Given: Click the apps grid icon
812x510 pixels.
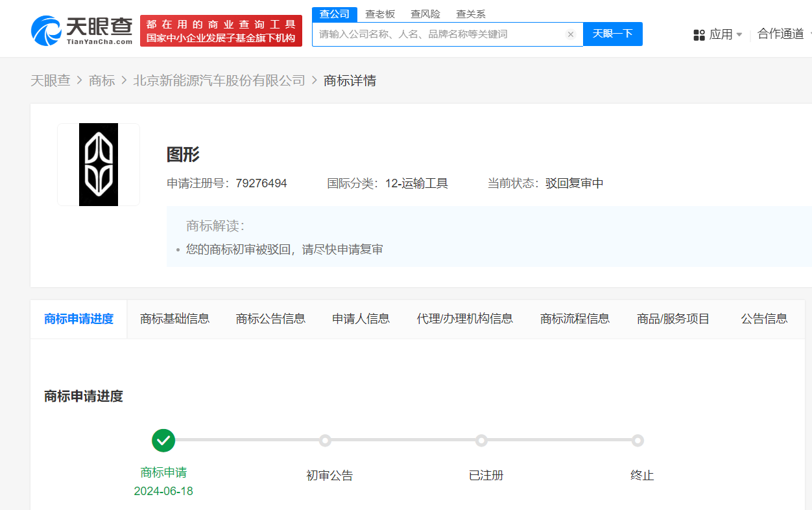Looking at the screenshot, I should point(699,34).
